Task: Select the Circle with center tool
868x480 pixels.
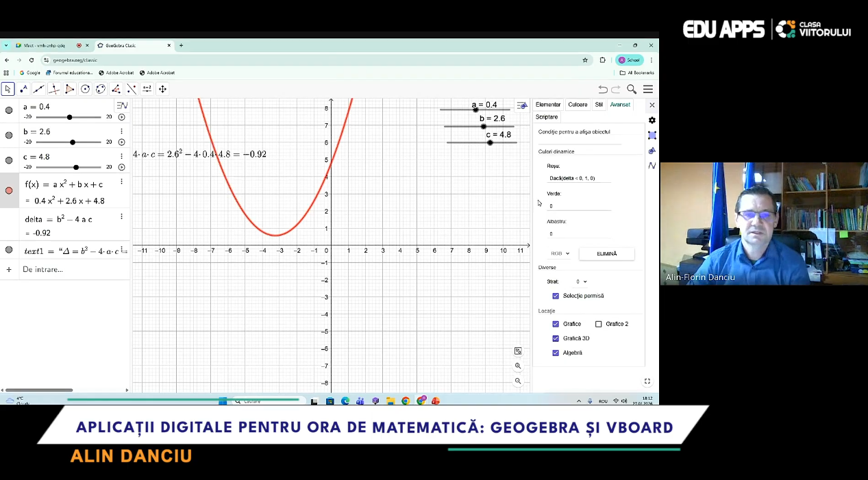Action: coord(85,89)
